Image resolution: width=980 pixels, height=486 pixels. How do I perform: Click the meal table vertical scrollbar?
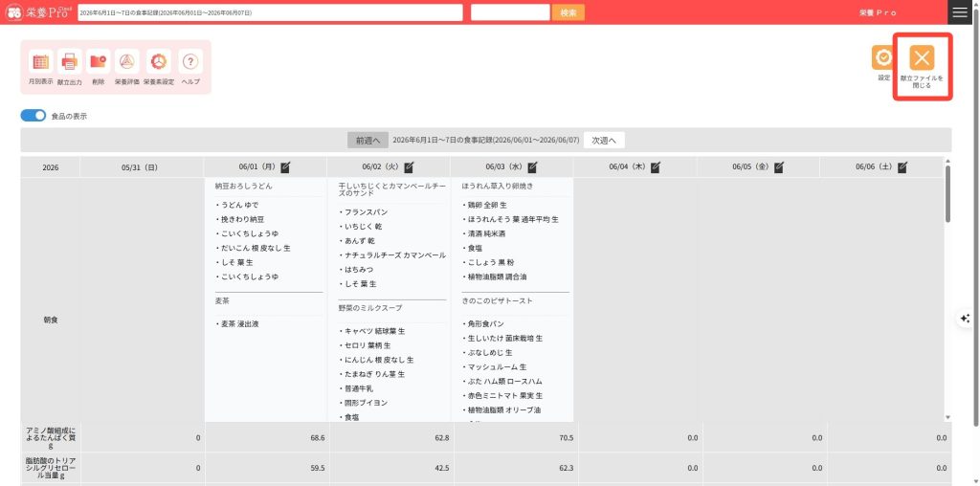(x=947, y=193)
